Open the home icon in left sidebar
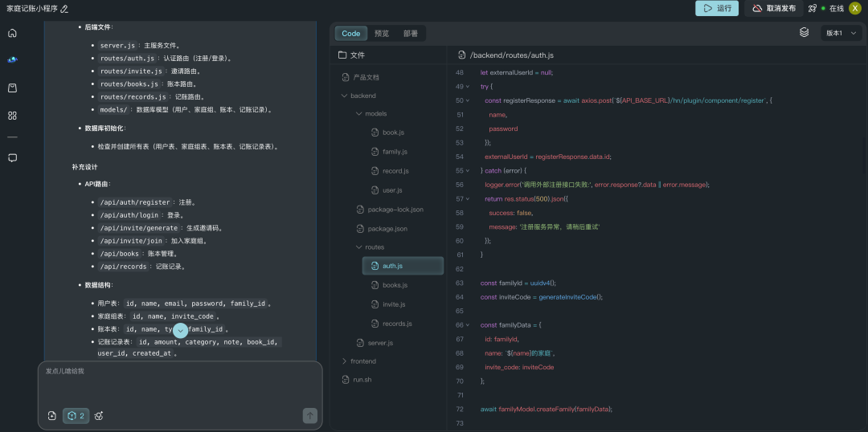Screen dimensions: 868x432 click(x=12, y=33)
